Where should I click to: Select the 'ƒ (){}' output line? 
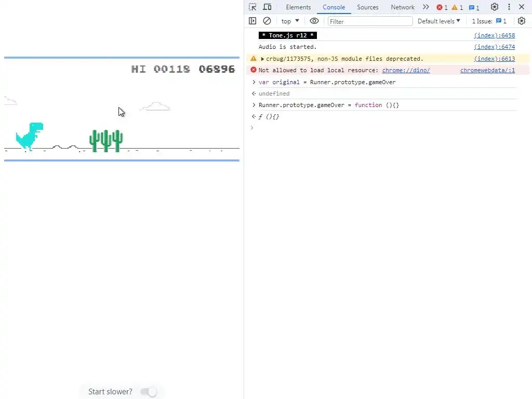tap(269, 117)
